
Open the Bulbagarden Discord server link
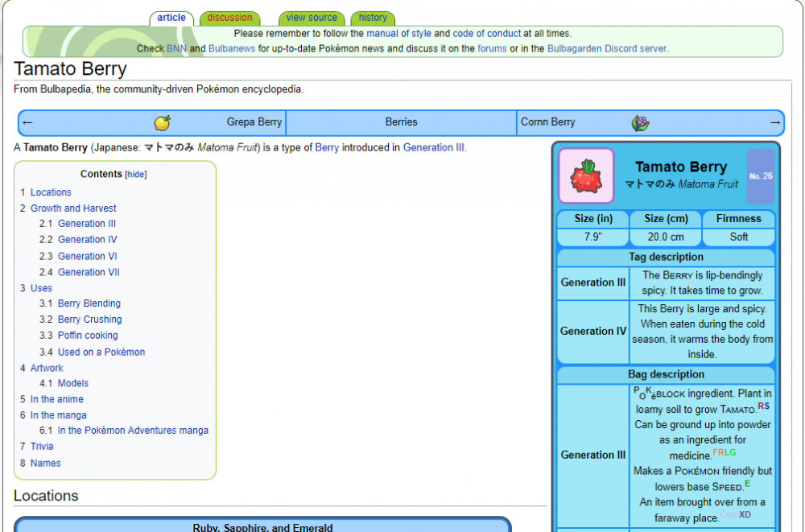(606, 48)
